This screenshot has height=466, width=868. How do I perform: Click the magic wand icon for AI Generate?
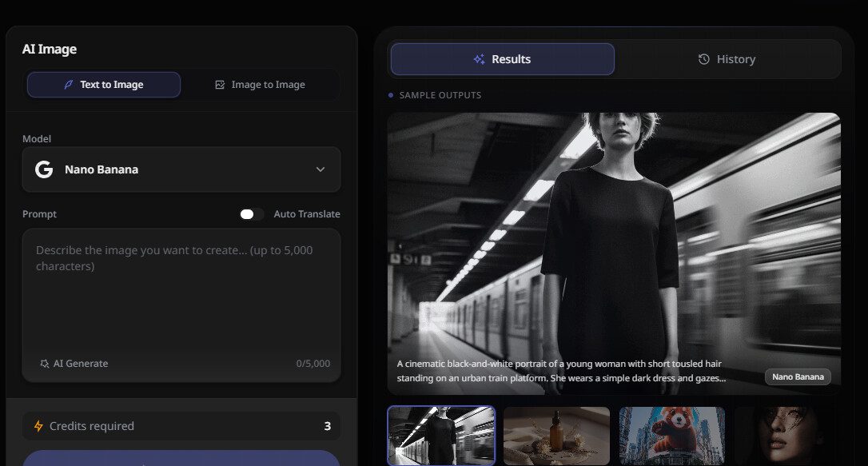[x=44, y=364]
